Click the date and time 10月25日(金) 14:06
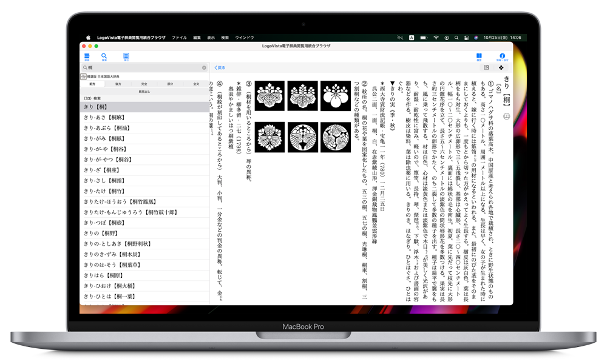Image resolution: width=607 pixels, height=364 pixels. pyautogui.click(x=502, y=38)
